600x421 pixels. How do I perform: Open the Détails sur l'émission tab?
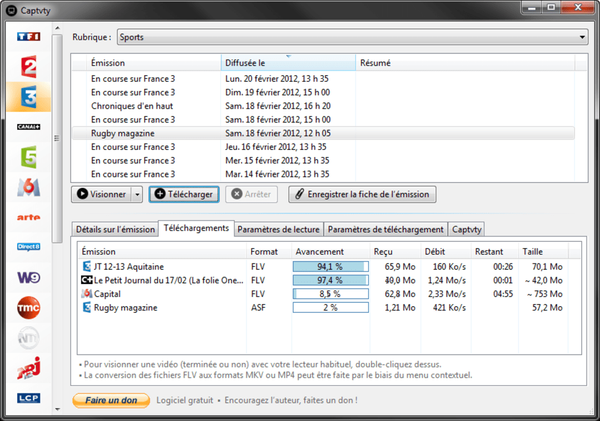click(x=115, y=229)
